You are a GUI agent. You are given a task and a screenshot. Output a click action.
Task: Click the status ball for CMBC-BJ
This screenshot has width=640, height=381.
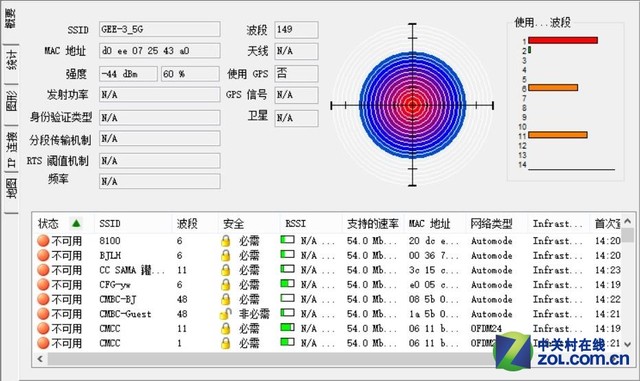(x=43, y=299)
